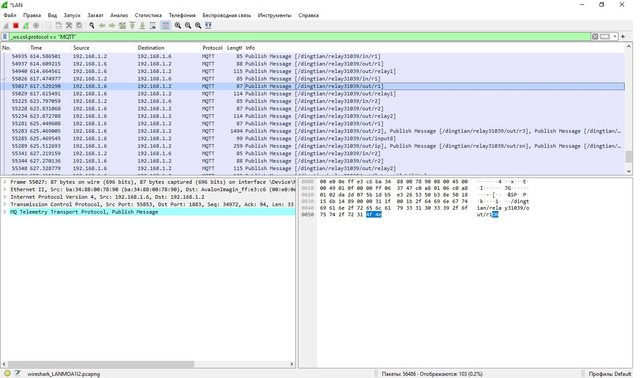This screenshot has height=378, width=640.
Task: Apply the display filter arrow
Action: (x=605, y=37)
